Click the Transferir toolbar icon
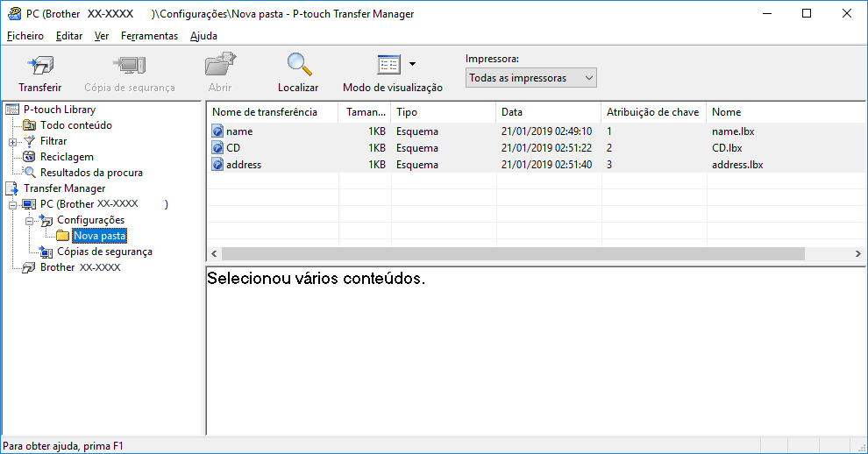 pyautogui.click(x=40, y=66)
